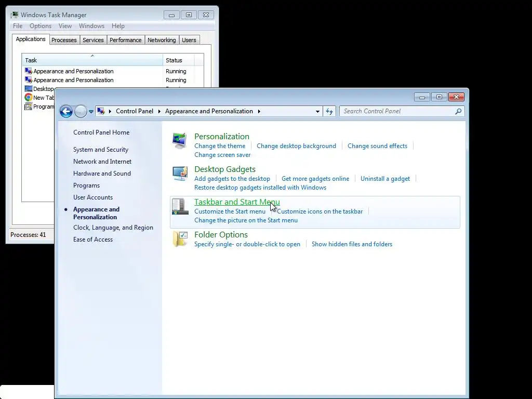Sort by the Task column header
The image size is (532, 399).
(92, 60)
